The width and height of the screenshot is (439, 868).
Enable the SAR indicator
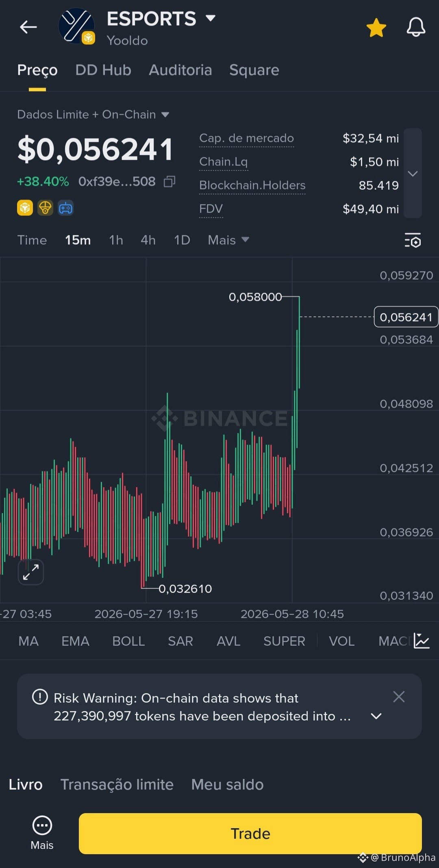click(180, 641)
